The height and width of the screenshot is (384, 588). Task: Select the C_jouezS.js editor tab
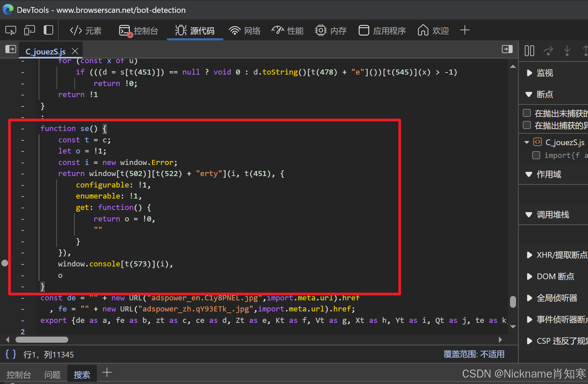(45, 51)
